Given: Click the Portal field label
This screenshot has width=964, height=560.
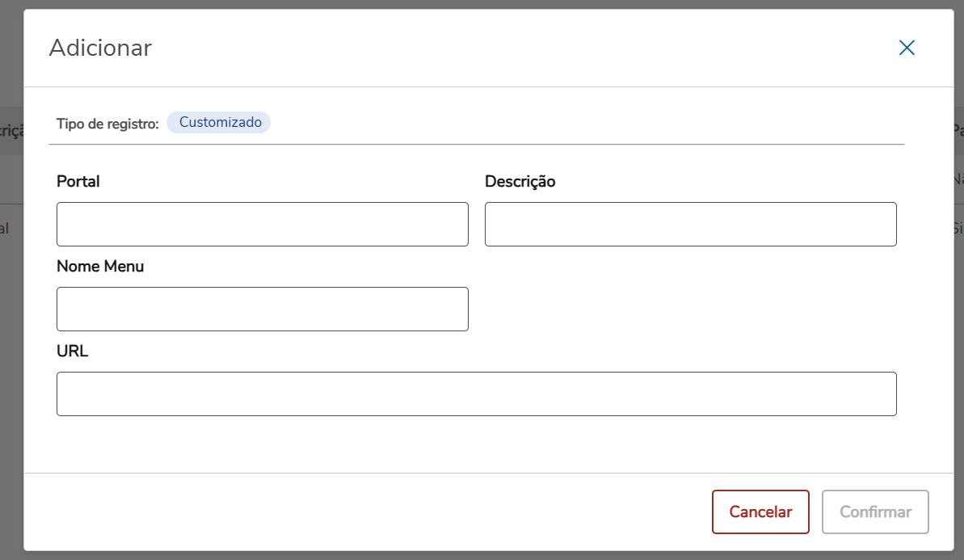Looking at the screenshot, I should tap(78, 182).
